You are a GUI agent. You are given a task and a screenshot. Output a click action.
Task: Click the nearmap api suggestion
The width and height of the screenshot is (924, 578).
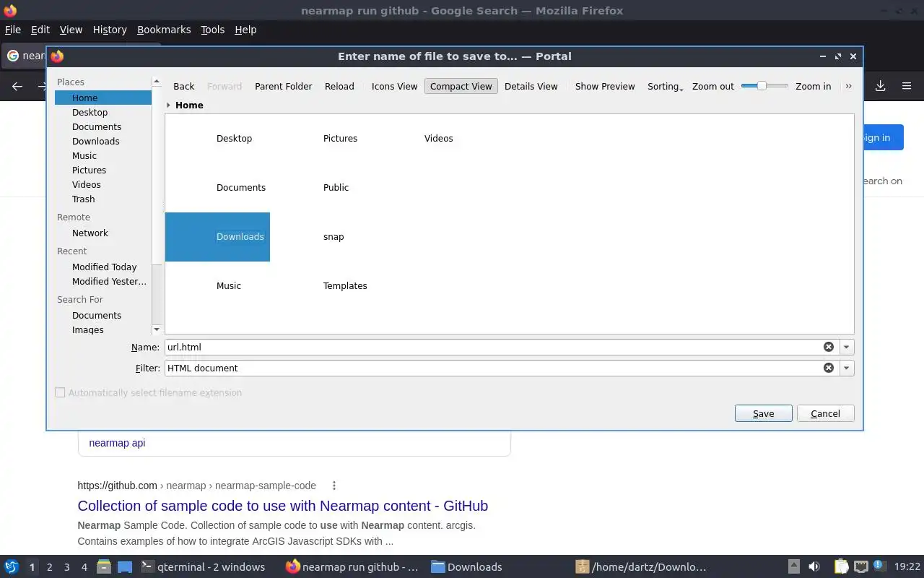[x=117, y=443]
